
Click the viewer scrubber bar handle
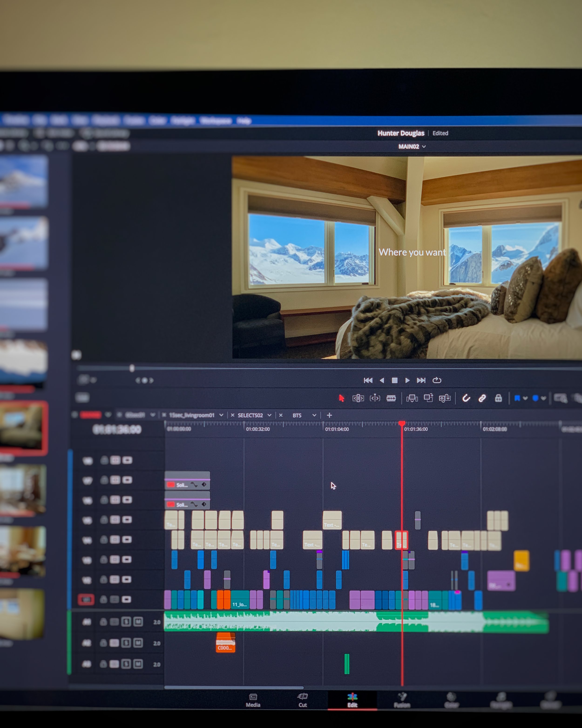(x=132, y=368)
